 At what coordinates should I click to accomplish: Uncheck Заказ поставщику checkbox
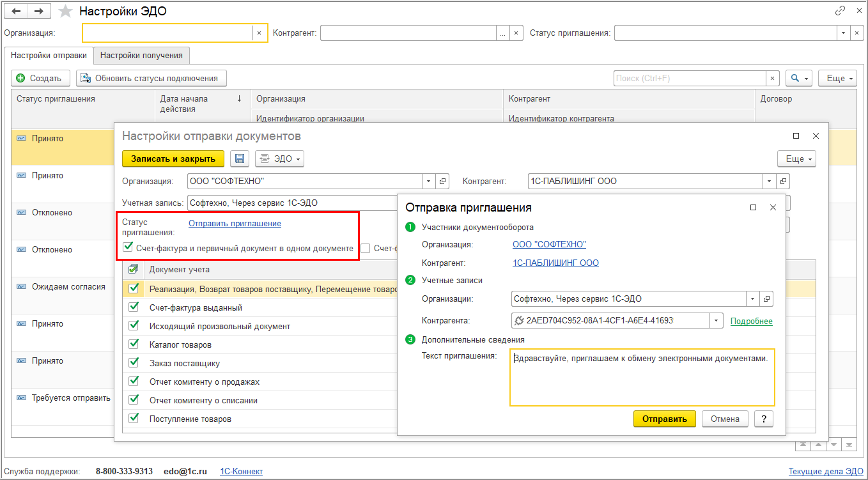(x=134, y=363)
